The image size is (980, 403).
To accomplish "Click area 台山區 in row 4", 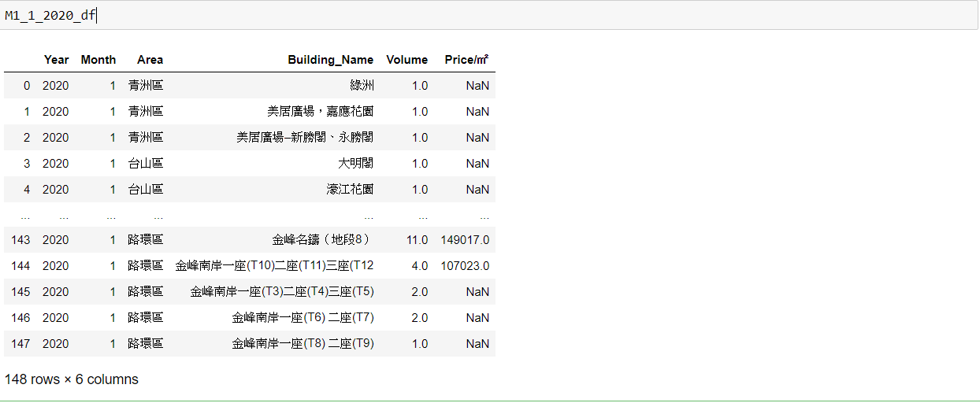I will (146, 190).
